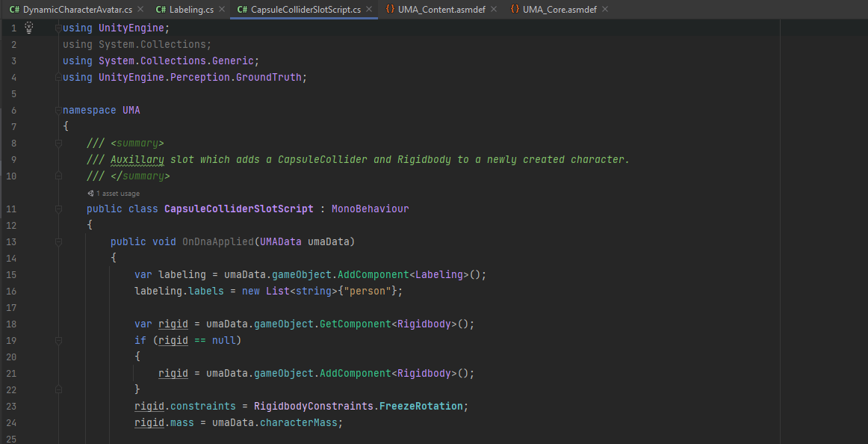
Task: Click the quick-action lightbulb icon on line 1
Action: tap(28, 28)
